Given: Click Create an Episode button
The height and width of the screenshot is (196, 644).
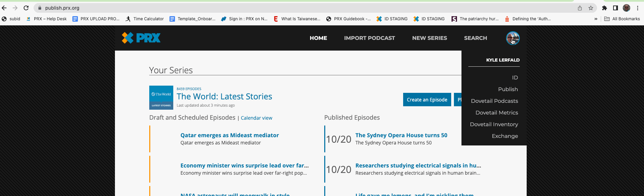Looking at the screenshot, I should (427, 100).
